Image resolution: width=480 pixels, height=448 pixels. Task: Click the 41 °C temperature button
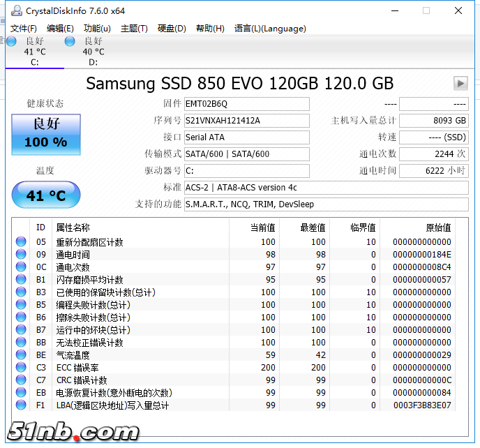(x=46, y=195)
